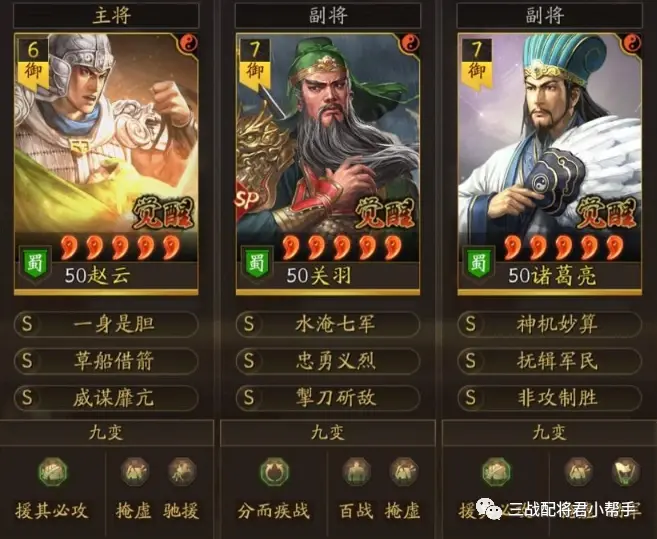Click the 蜀 faction badge on 诸葛亮
Image resolution: width=657 pixels, height=539 pixels.
pyautogui.click(x=479, y=264)
